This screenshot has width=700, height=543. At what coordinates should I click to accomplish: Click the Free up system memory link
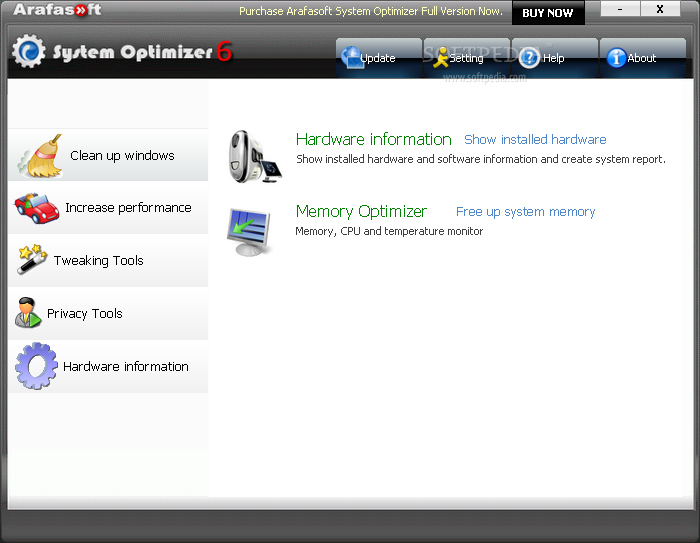[x=525, y=212]
